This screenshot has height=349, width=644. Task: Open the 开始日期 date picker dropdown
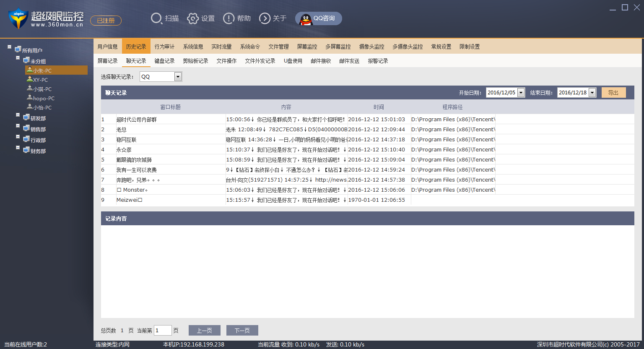pos(521,93)
